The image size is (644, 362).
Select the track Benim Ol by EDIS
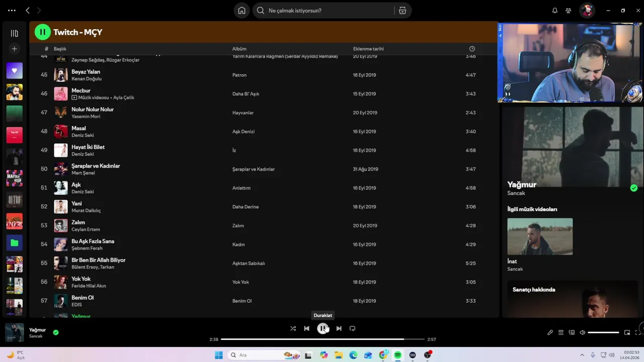click(x=83, y=298)
